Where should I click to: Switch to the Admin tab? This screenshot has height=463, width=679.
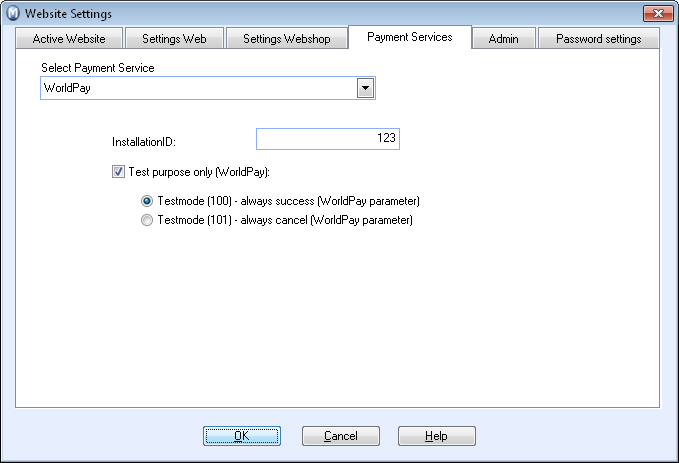coord(504,39)
